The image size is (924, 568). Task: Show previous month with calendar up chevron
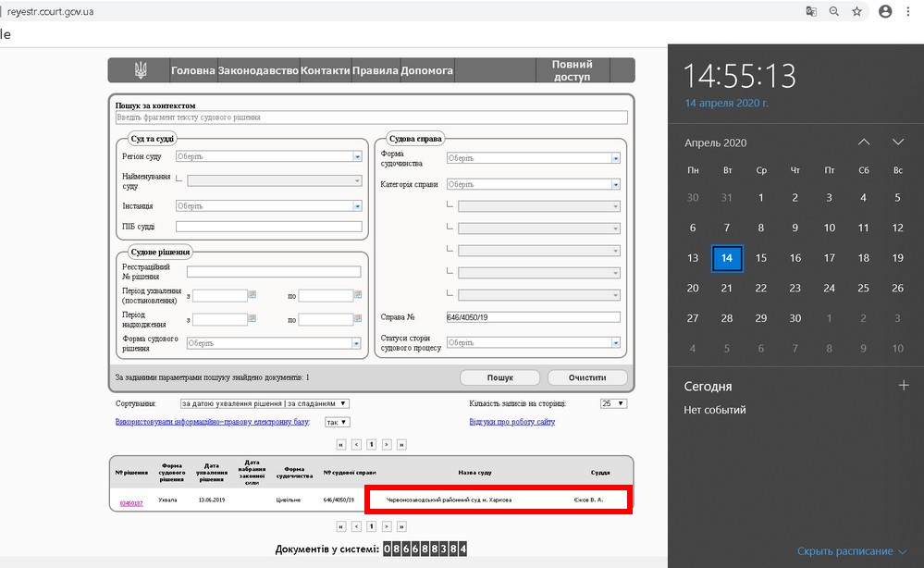864,142
